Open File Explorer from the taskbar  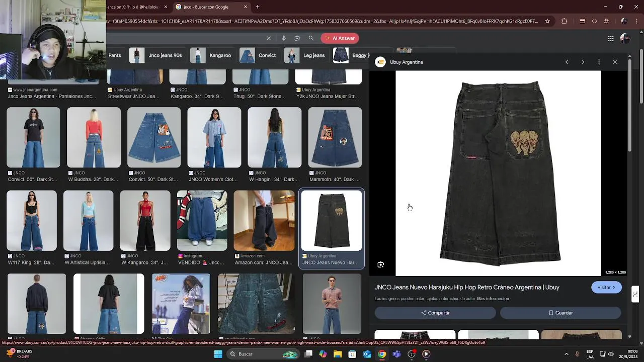pyautogui.click(x=338, y=354)
